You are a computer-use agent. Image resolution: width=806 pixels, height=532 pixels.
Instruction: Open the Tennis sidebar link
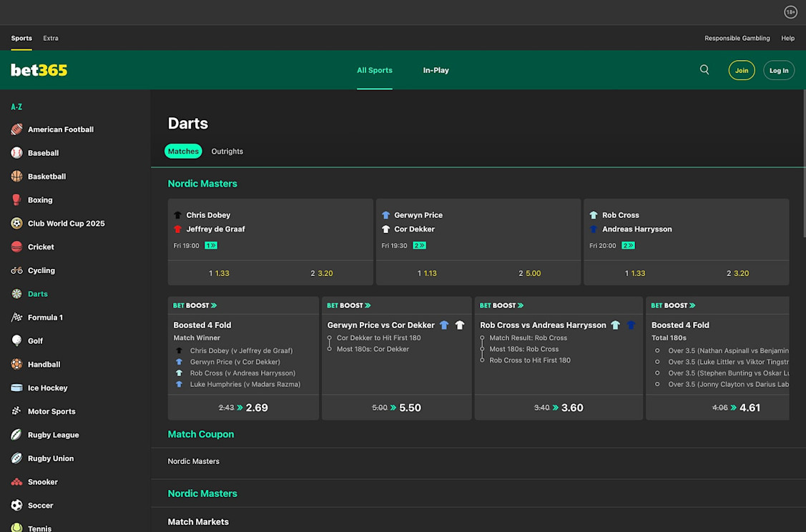click(x=39, y=528)
